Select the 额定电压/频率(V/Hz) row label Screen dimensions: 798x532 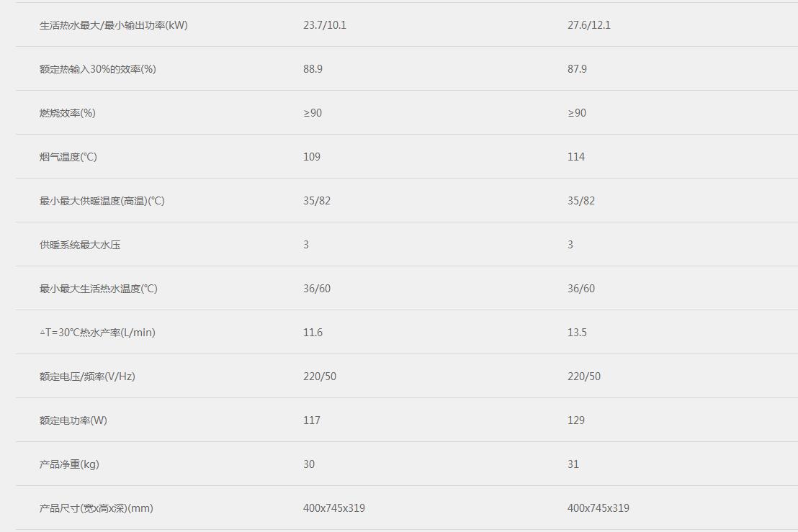87,377
